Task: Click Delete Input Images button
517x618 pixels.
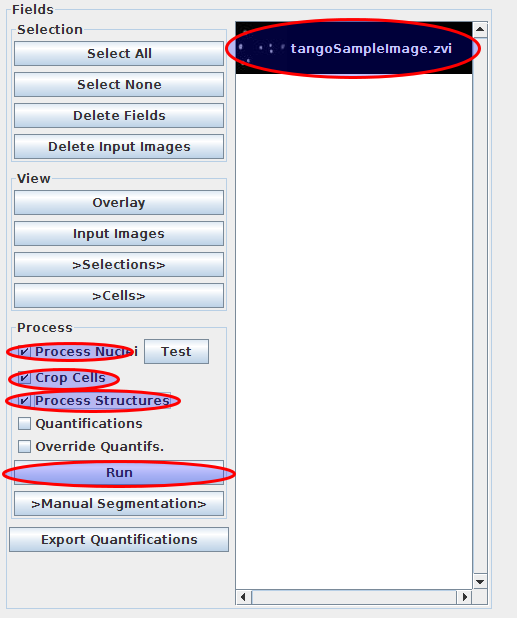Action: pyautogui.click(x=119, y=147)
